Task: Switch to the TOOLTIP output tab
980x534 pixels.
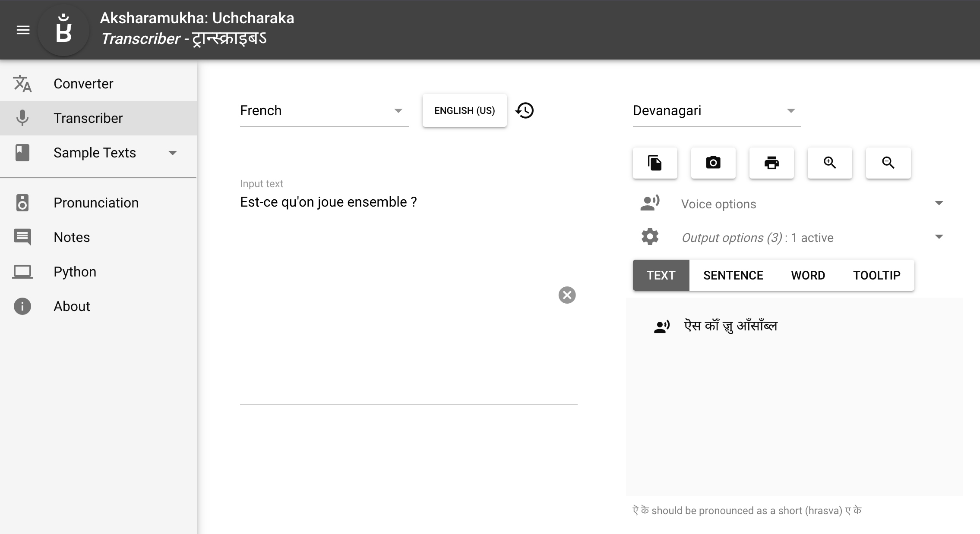Action: point(876,275)
